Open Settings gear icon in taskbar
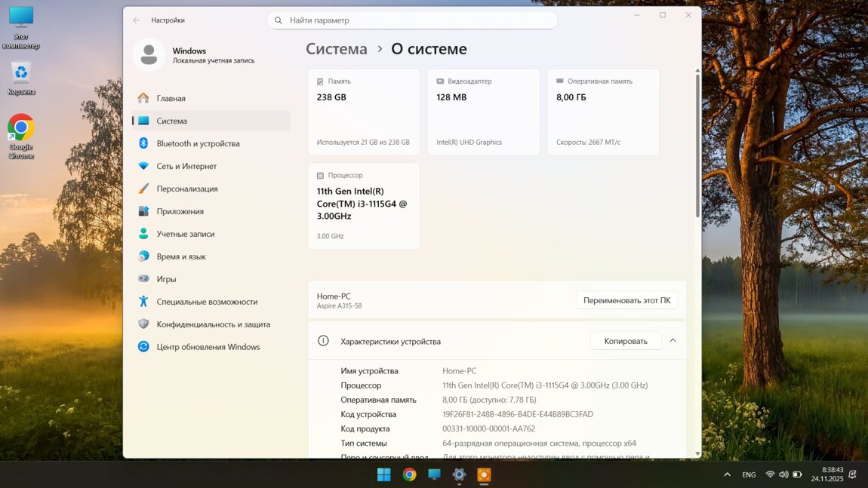Image resolution: width=868 pixels, height=488 pixels. point(459,474)
